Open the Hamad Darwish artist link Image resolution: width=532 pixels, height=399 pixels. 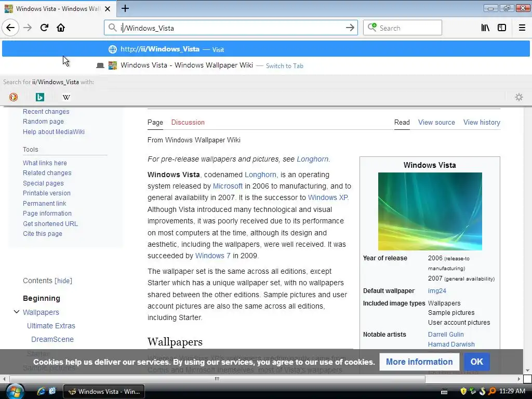[451, 344]
